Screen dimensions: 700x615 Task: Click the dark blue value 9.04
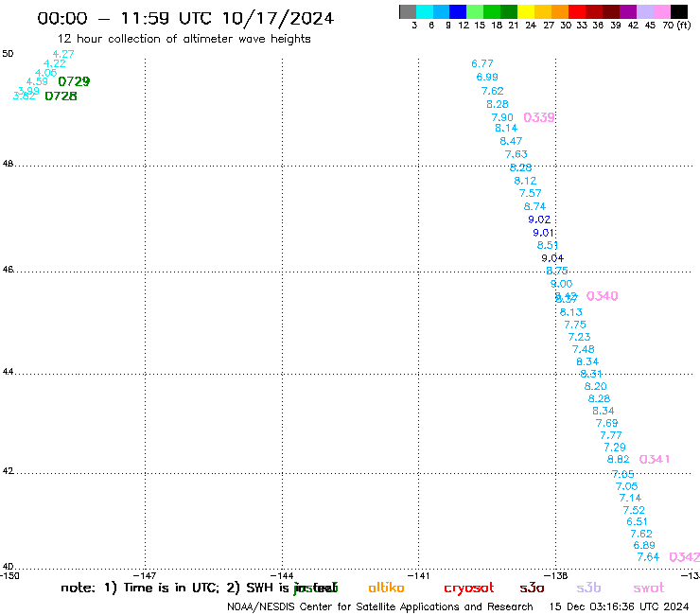tap(552, 258)
